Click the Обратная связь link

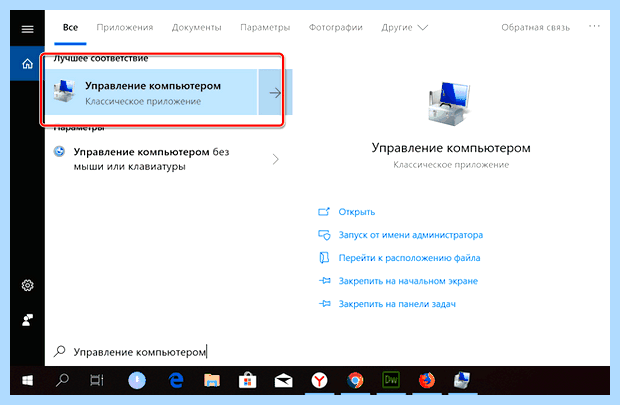[535, 27]
